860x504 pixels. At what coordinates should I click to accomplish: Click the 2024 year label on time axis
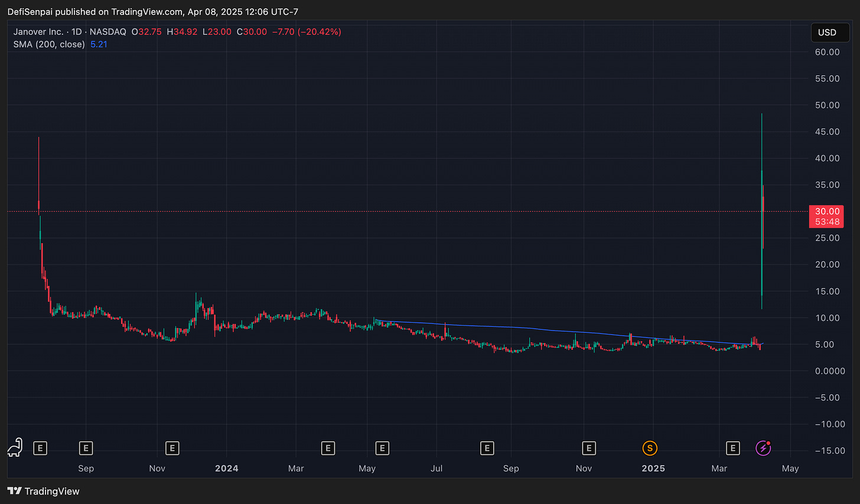point(226,468)
